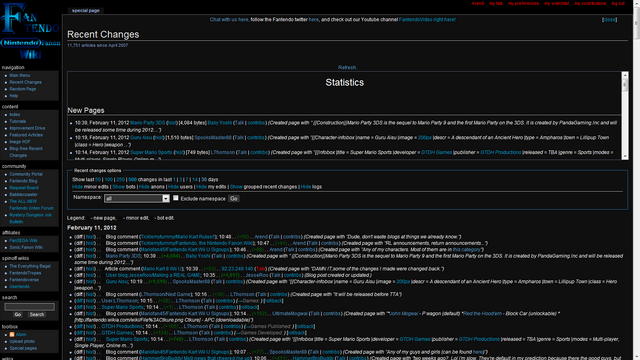Open Featured Articles link
This screenshot has width=640, height=360.
(26, 135)
